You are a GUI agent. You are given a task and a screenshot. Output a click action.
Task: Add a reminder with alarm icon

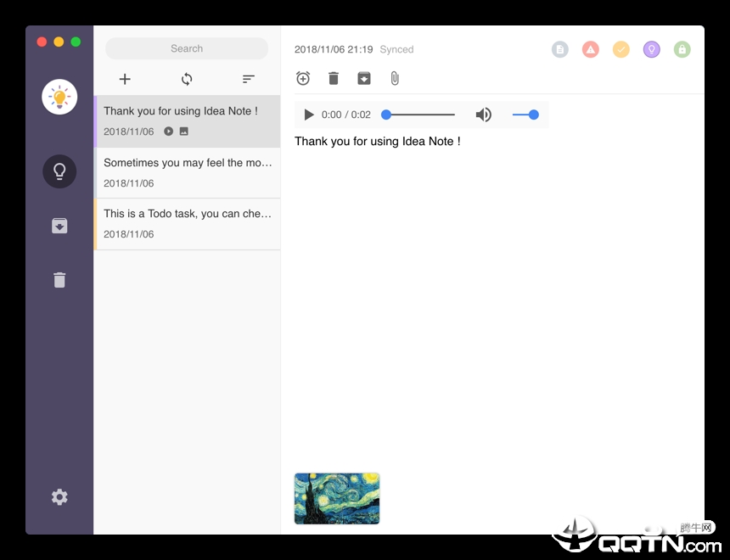[x=303, y=78]
